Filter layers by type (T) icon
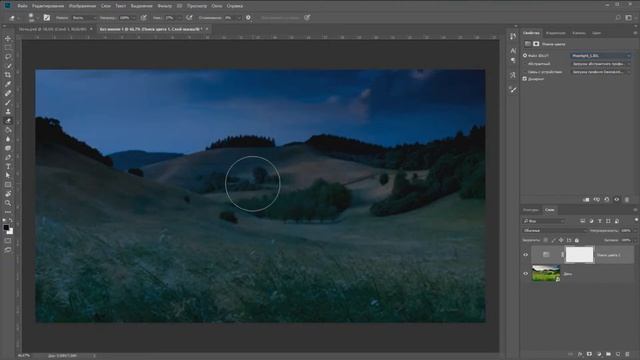The width and height of the screenshot is (640, 360). coord(600,221)
